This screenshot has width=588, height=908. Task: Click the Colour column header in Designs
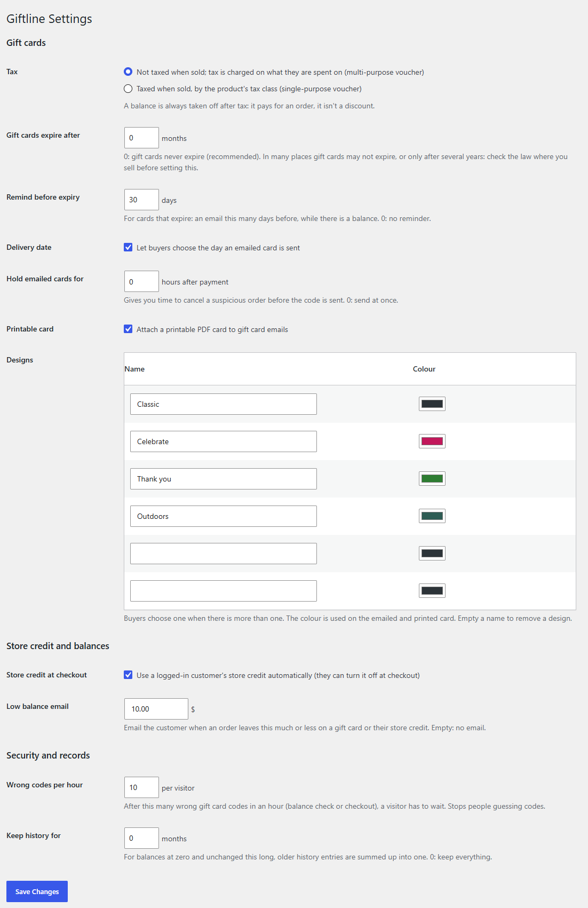pos(424,369)
